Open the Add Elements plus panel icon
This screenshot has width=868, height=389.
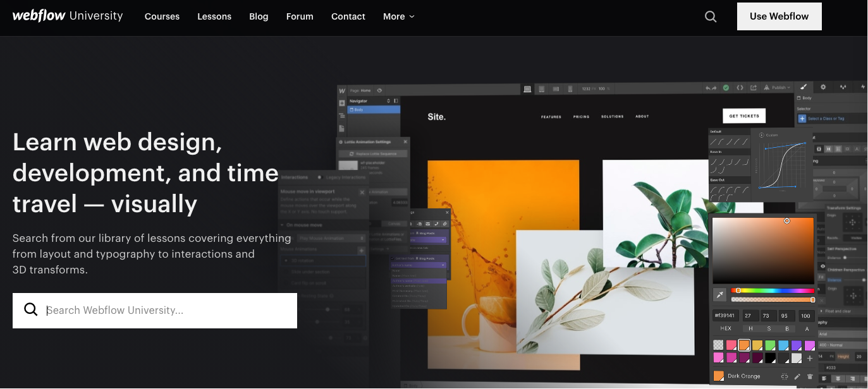click(x=342, y=103)
